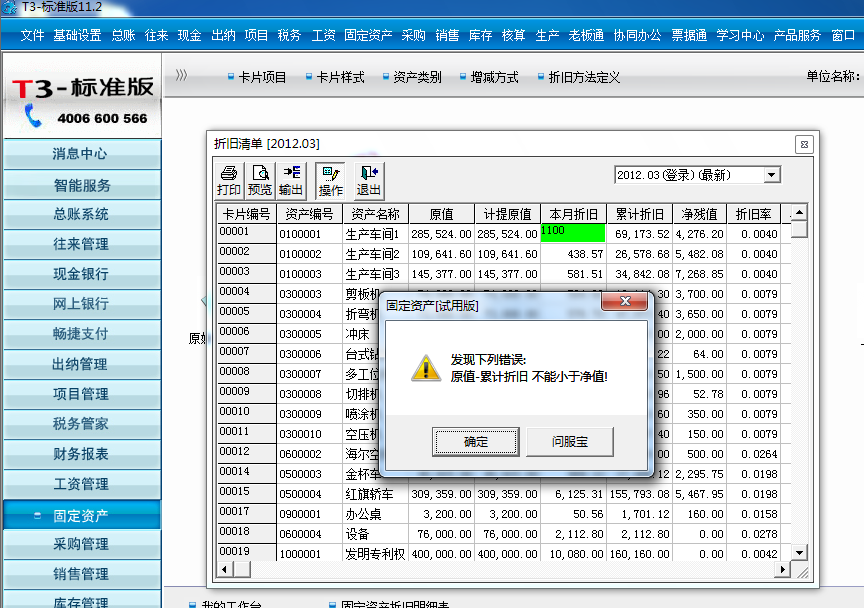Click the T3 application icon in title bar
Screen dimensions: 864x608
pos(9,8)
